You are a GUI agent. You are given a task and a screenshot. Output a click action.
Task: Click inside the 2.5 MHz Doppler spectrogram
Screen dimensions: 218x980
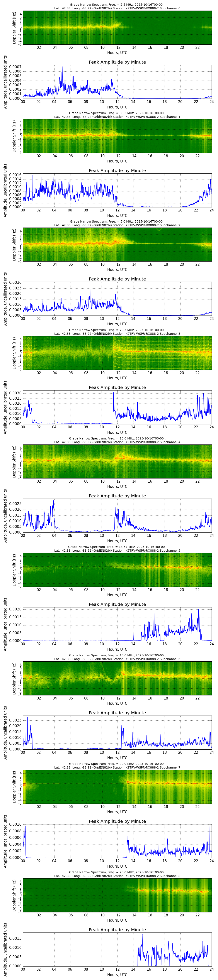(x=117, y=28)
